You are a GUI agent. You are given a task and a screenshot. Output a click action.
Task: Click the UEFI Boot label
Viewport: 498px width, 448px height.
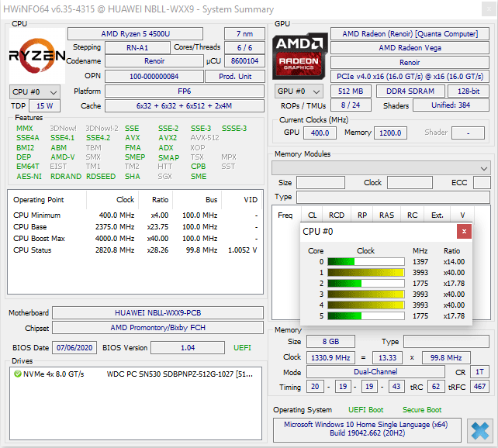[366, 410]
